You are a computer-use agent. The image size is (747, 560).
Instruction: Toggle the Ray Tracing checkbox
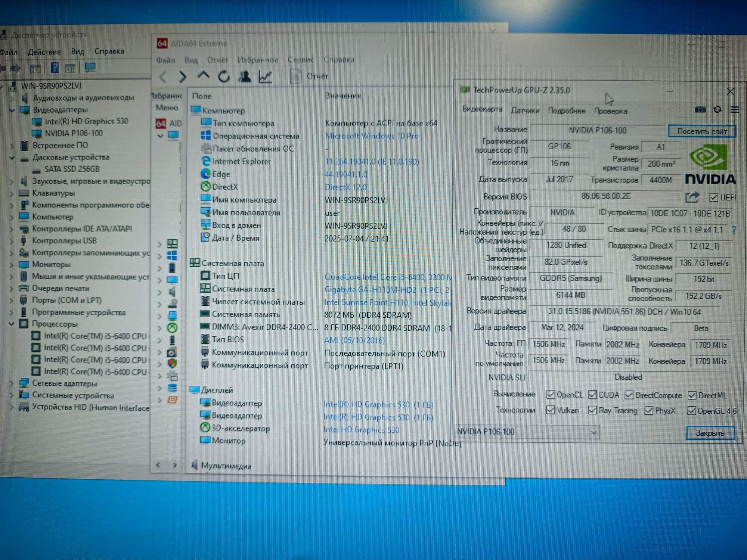tap(592, 410)
